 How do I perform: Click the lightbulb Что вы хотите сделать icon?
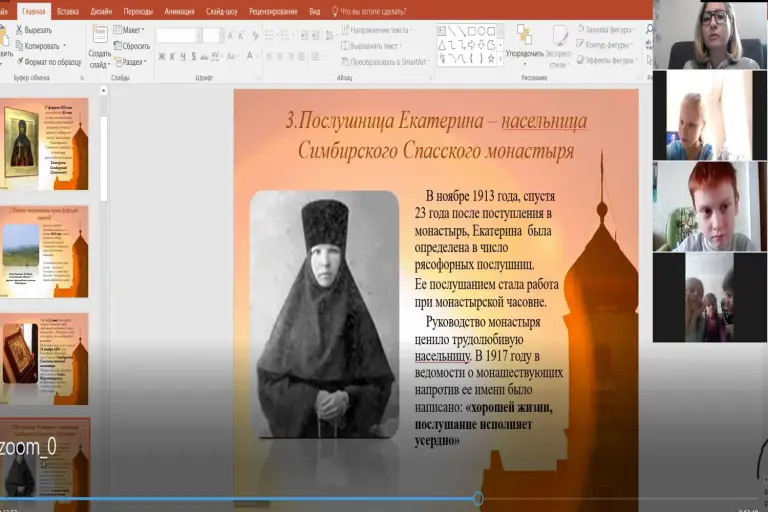pos(335,11)
